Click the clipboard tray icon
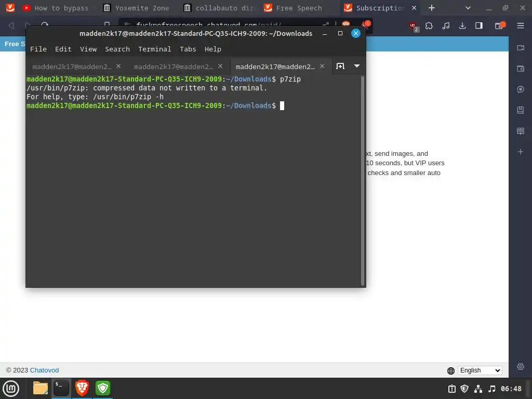Screen dimensions: 532x399 click(452, 389)
